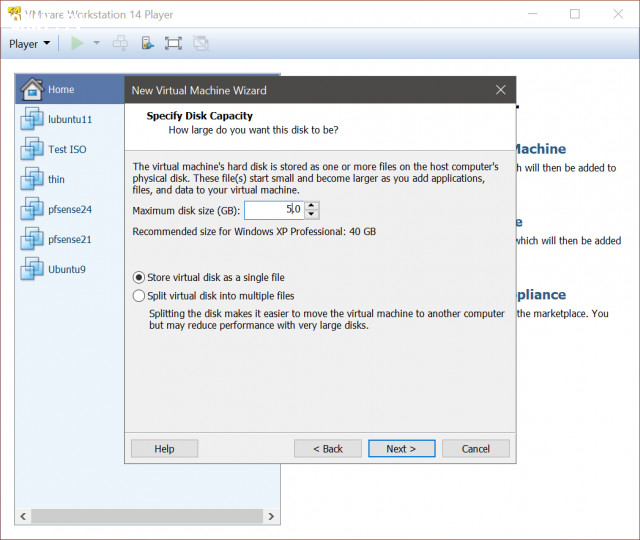Expand the power options arrow beside play
The image size is (640, 540).
tap(97, 42)
